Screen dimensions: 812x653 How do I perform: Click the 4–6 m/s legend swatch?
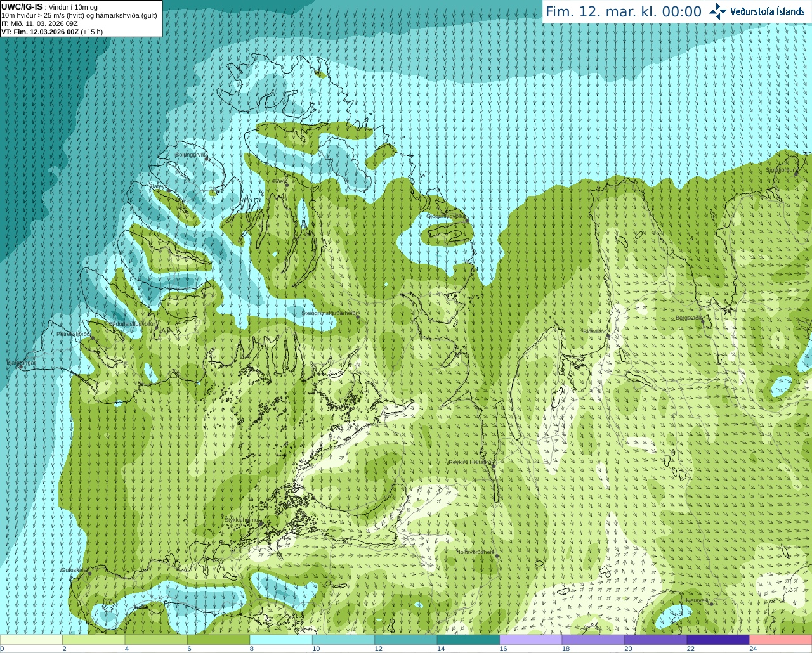pos(156,640)
